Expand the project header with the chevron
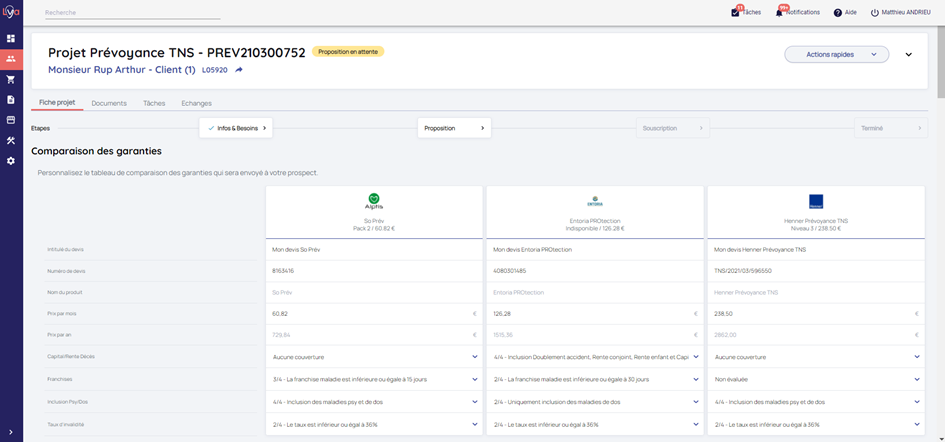945x442 pixels. pos(909,54)
